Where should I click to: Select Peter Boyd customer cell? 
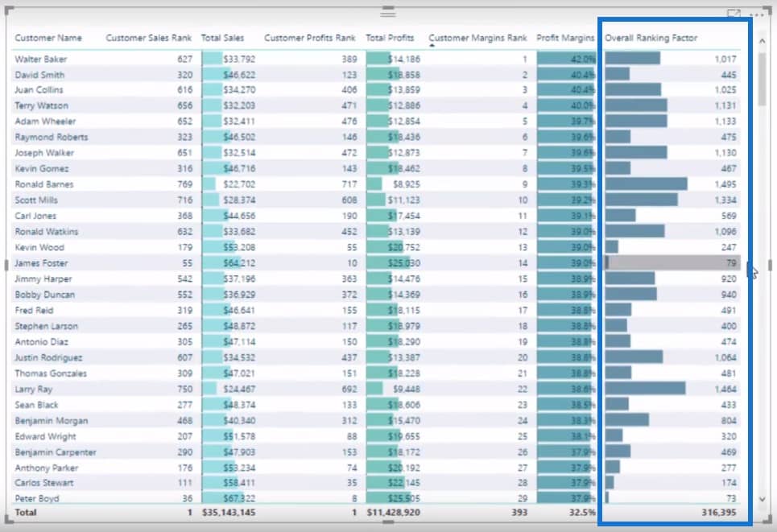[37, 498]
